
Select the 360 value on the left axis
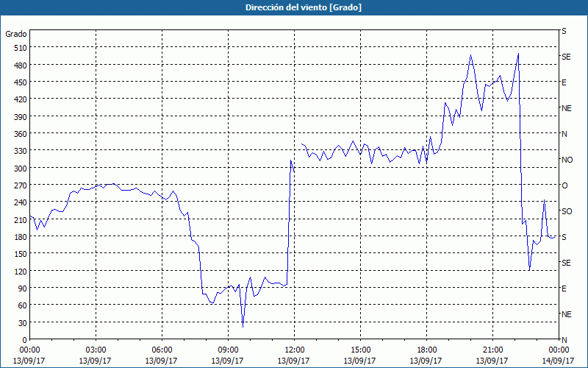pos(21,134)
